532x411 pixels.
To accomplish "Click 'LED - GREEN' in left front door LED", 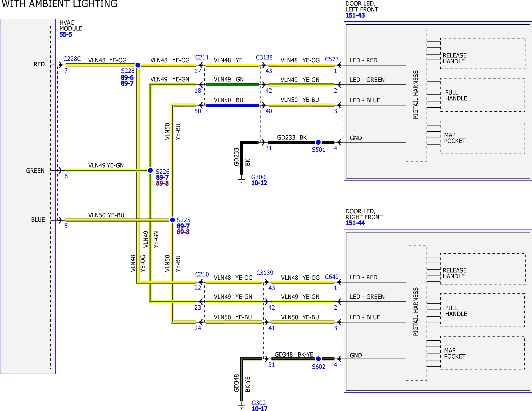I will pos(367,80).
